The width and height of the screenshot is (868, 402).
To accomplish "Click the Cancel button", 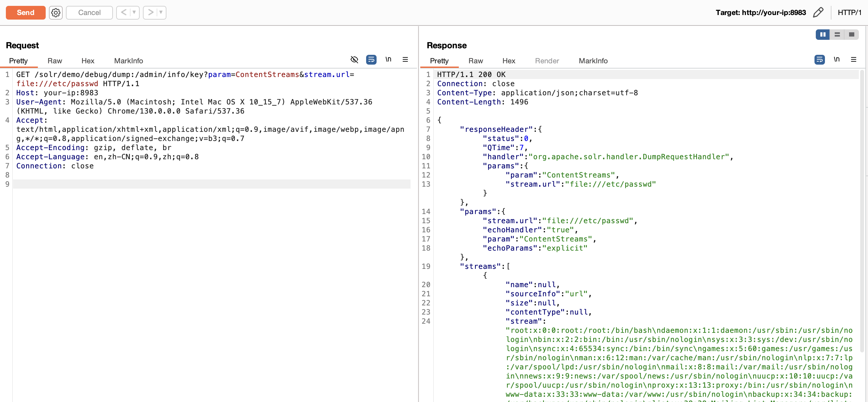I will tap(89, 12).
